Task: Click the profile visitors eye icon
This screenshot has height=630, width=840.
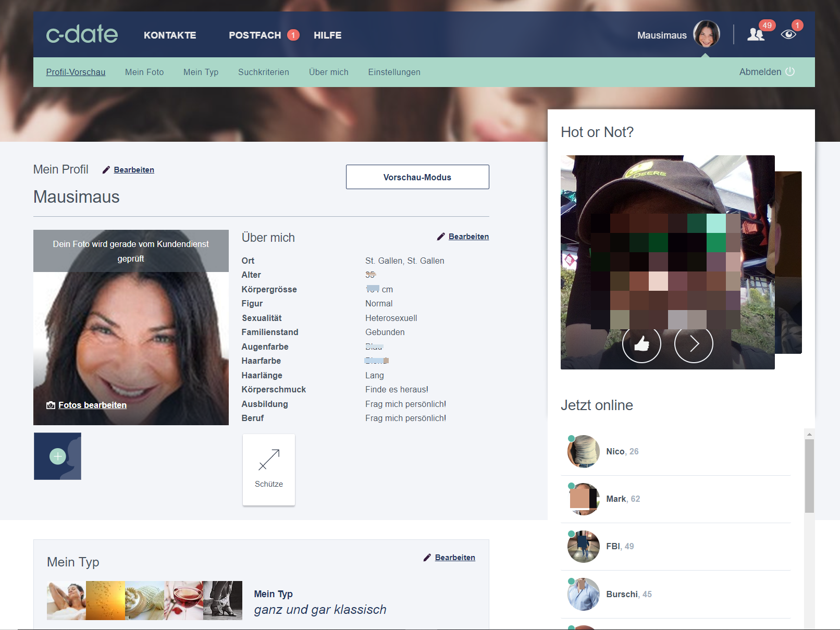Action: coord(788,34)
